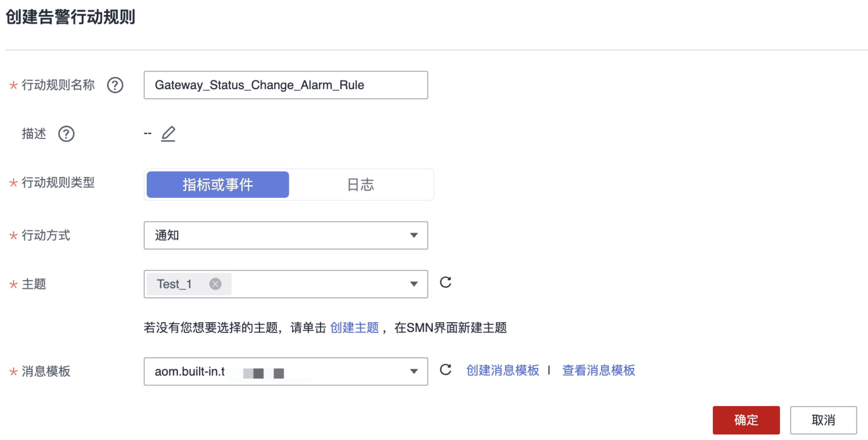Click help icon beside 描述
This screenshot has height=440, width=868.
pyautogui.click(x=66, y=134)
